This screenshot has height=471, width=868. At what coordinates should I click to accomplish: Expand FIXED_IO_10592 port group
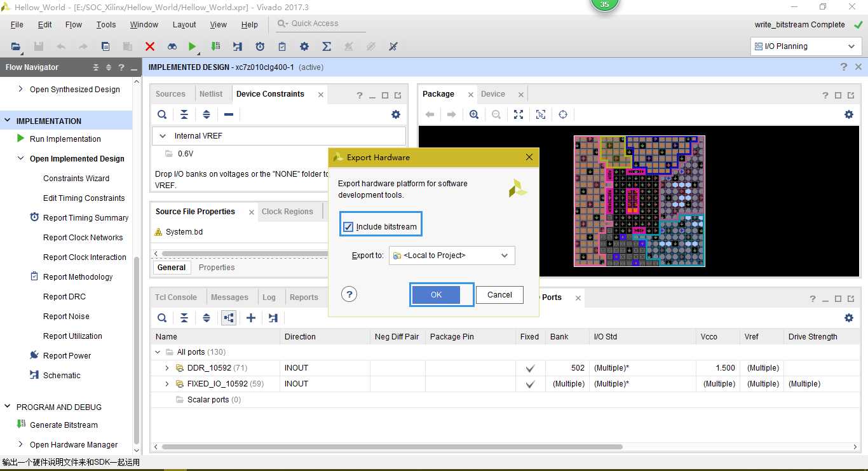(167, 384)
